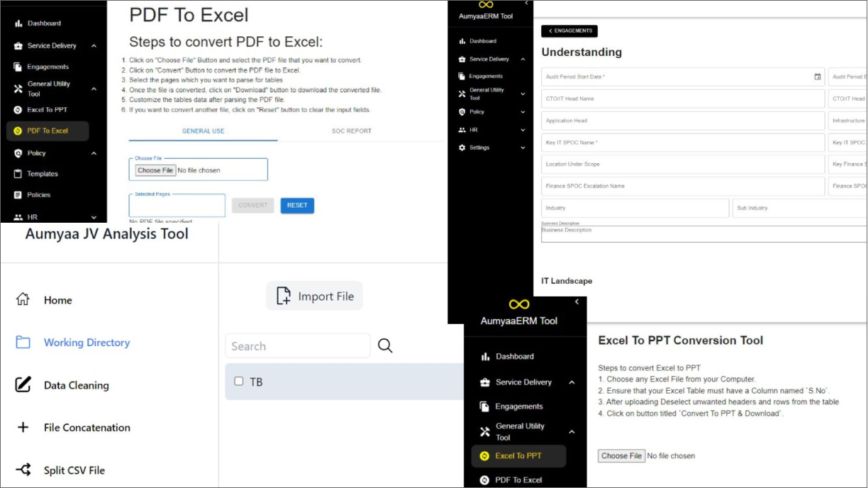Click Choose File under Excel To PPT steps
The width and height of the screenshot is (868, 488).
pyautogui.click(x=621, y=456)
